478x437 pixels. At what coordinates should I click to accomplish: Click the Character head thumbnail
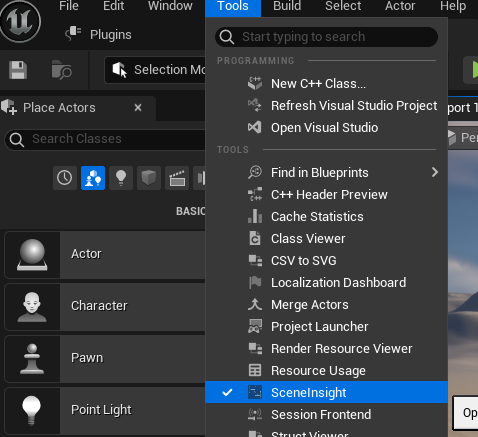point(32,307)
